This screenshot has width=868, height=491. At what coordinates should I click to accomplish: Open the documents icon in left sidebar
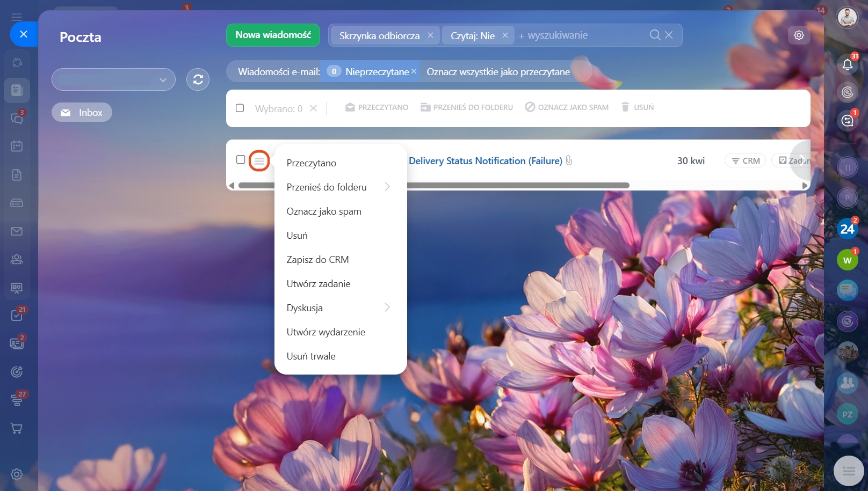(17, 175)
